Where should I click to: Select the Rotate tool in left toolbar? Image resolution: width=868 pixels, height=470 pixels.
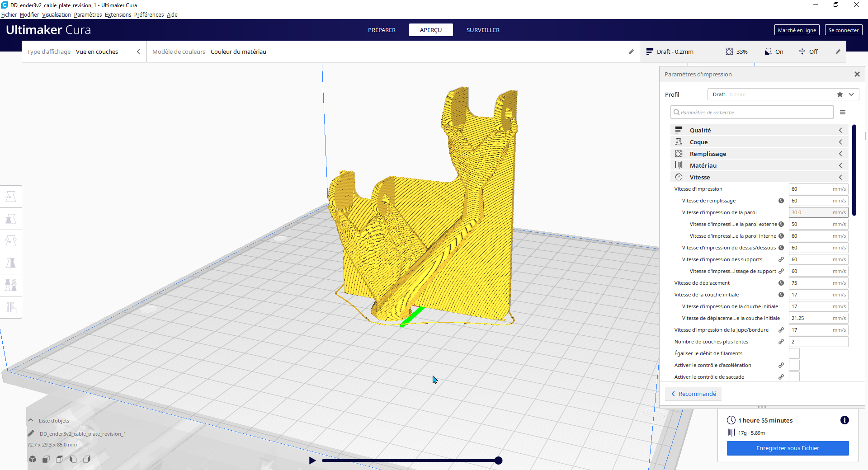11,241
